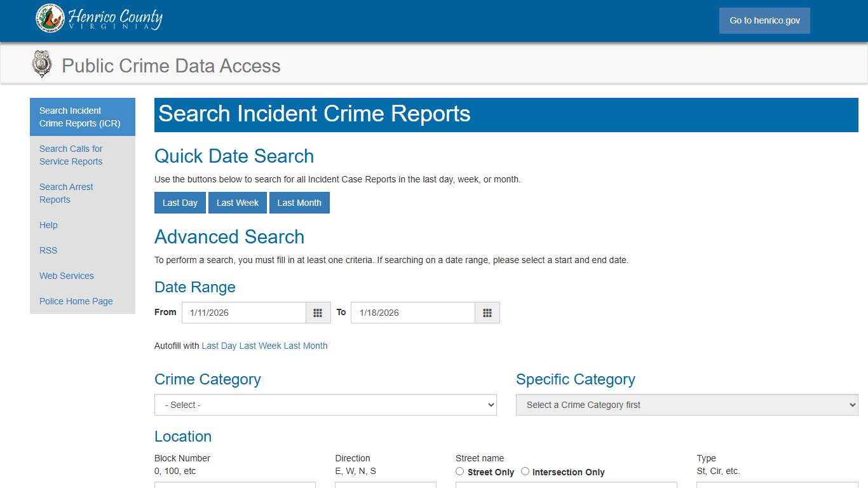Open Search Calls for Service Reports

pos(71,155)
